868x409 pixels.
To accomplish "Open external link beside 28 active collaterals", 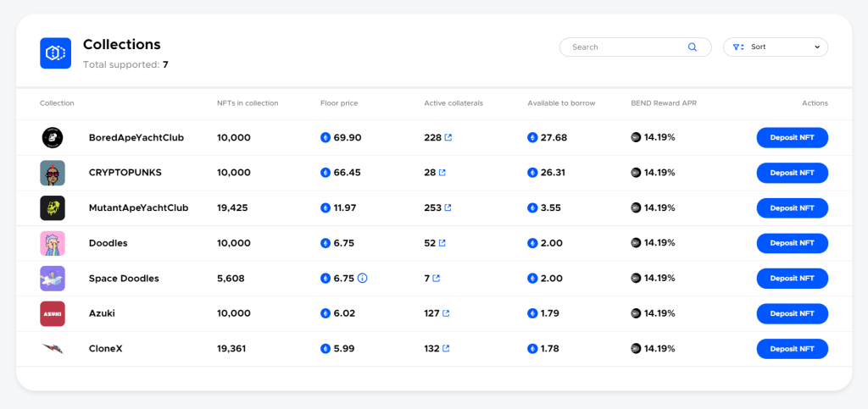I will (x=442, y=173).
